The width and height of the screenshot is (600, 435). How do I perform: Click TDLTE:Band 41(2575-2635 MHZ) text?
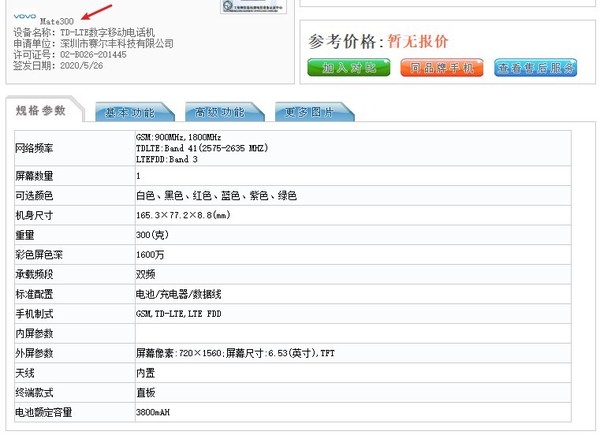(x=202, y=148)
